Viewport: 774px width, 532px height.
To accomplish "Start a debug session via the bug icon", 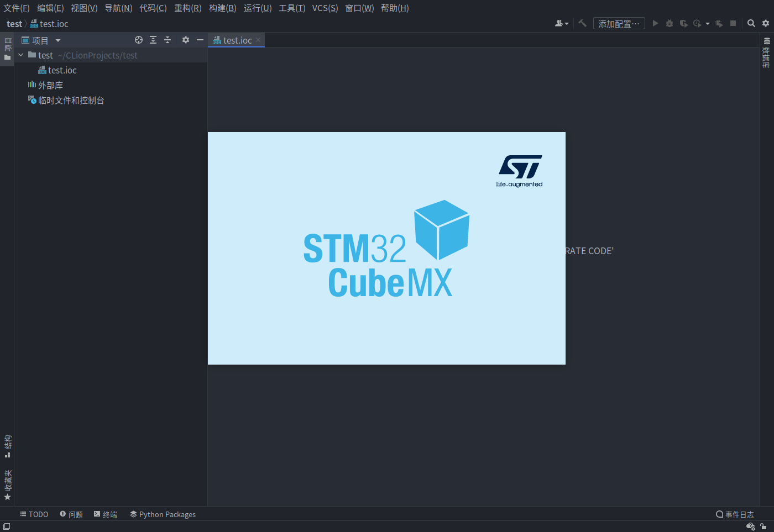I will pos(669,23).
